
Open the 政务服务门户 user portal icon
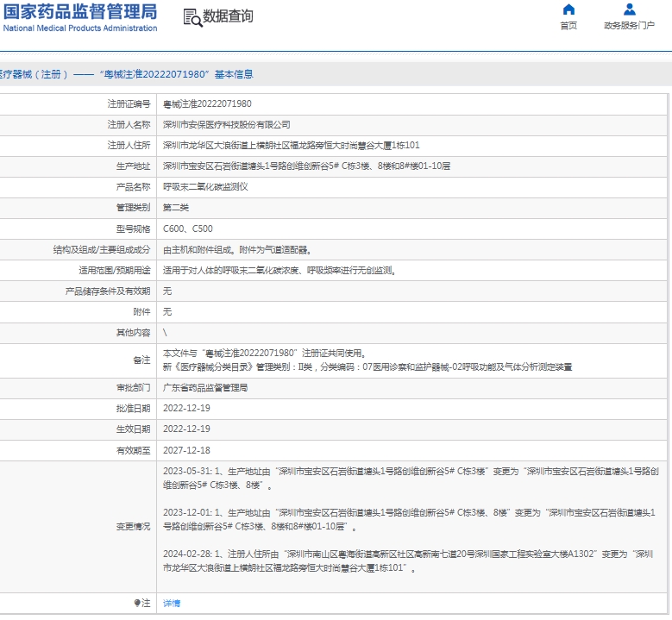tap(629, 9)
